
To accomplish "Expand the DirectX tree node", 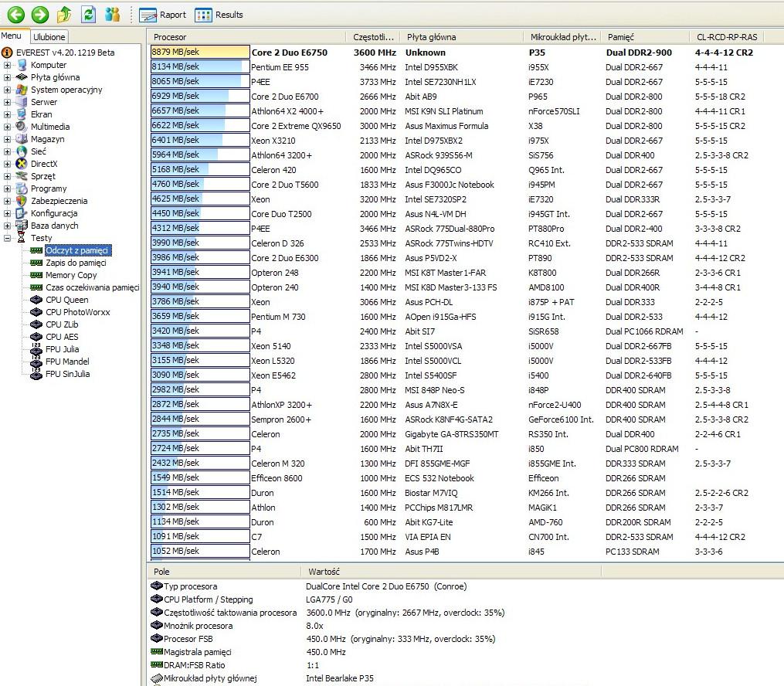I will (8, 164).
